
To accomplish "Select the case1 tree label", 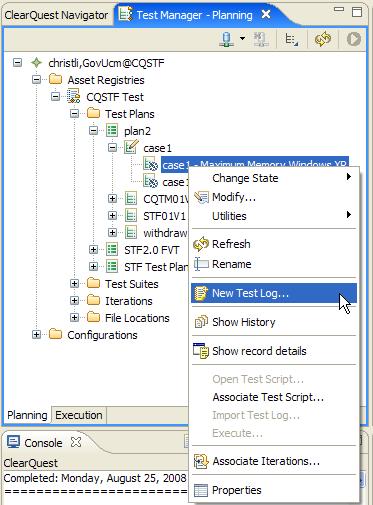I will point(157,148).
